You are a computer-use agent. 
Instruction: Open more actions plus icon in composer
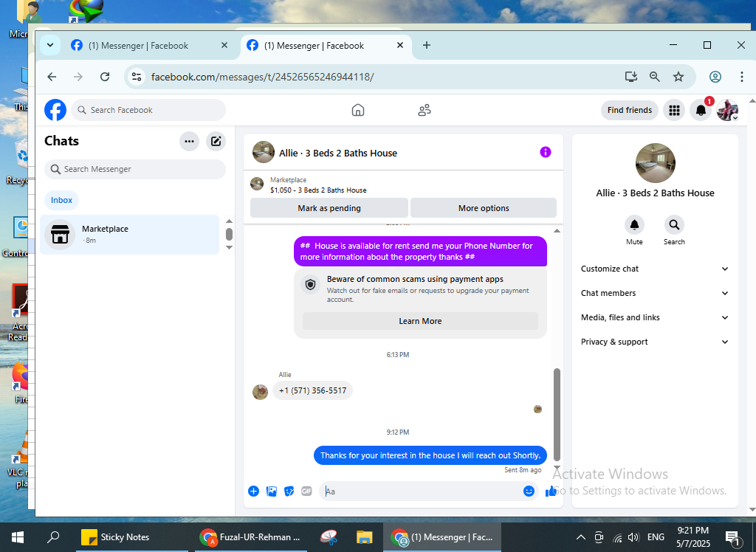click(x=254, y=491)
